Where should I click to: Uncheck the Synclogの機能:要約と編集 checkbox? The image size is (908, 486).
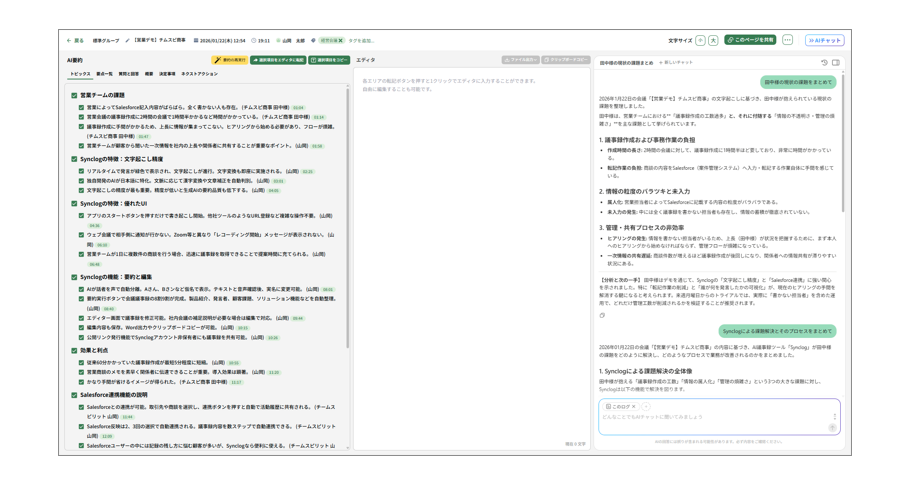(74, 277)
